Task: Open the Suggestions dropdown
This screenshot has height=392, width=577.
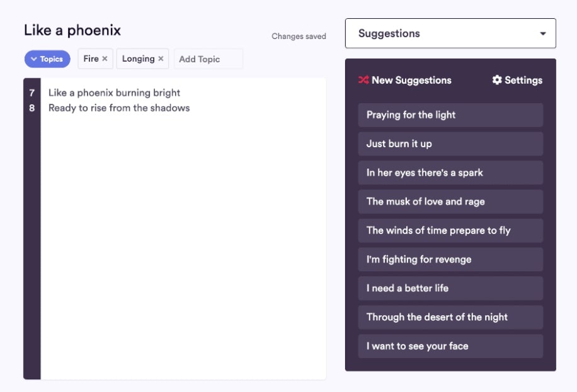Action: pyautogui.click(x=450, y=33)
